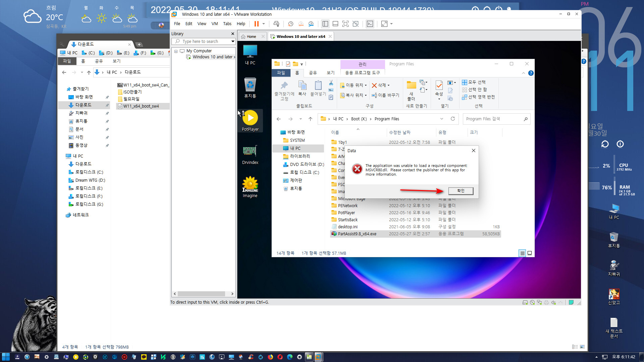Click the Unity mode icon in VMware
644x362 pixels.
click(356, 24)
